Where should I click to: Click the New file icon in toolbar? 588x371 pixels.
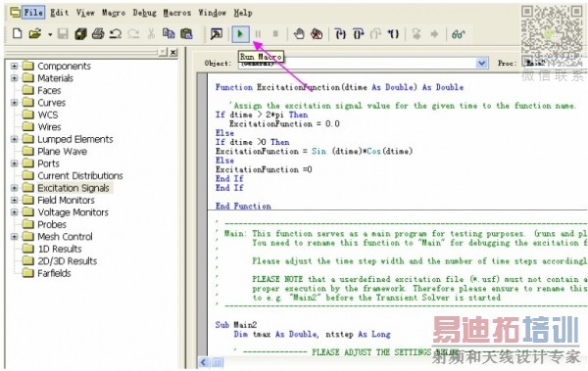pyautogui.click(x=18, y=33)
